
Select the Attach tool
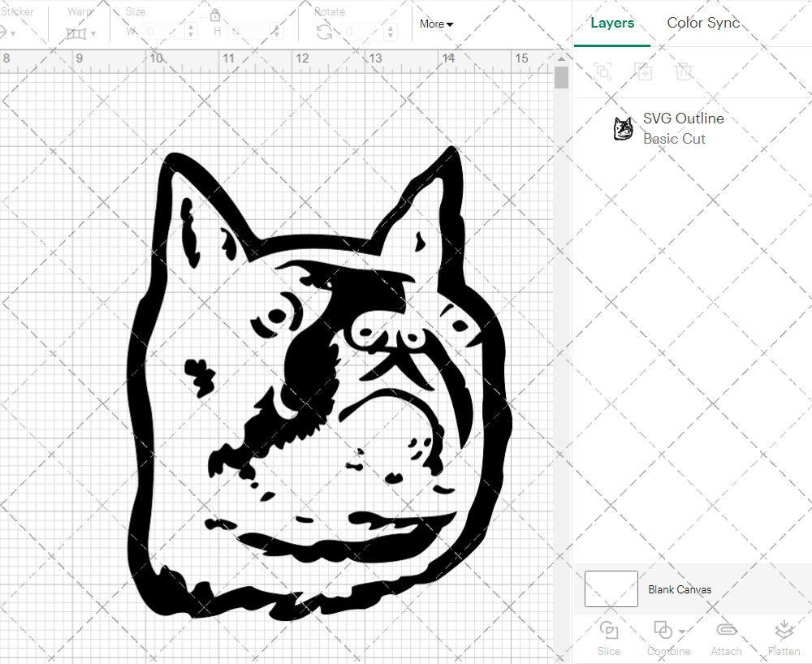pos(726,638)
